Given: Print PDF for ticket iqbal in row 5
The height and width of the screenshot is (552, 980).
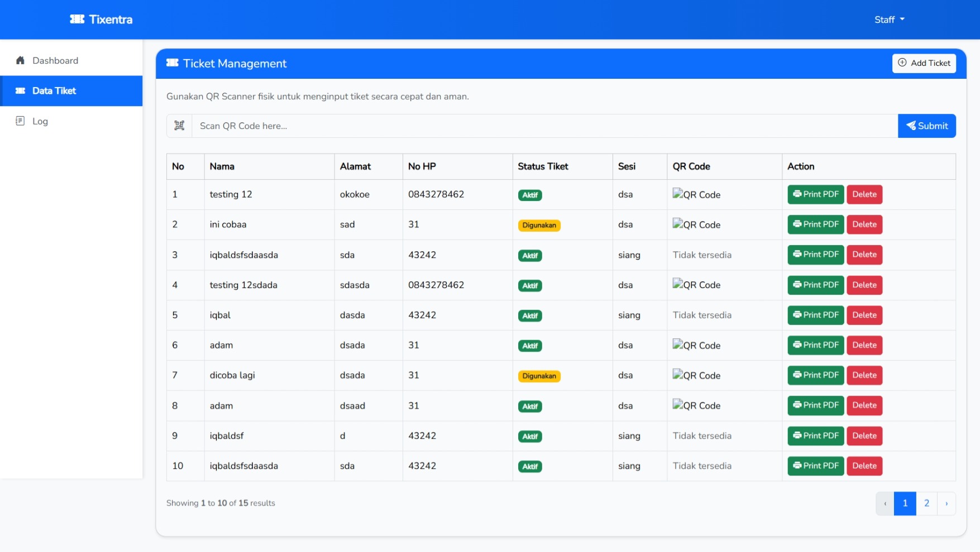Looking at the screenshot, I should click(815, 315).
